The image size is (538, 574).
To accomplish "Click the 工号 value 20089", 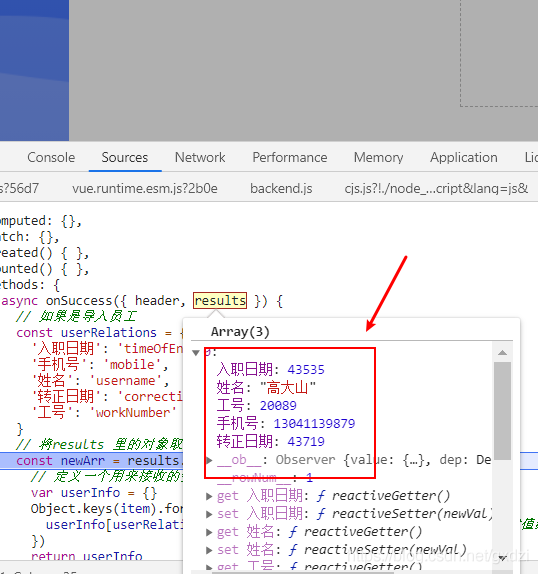I will (278, 406).
